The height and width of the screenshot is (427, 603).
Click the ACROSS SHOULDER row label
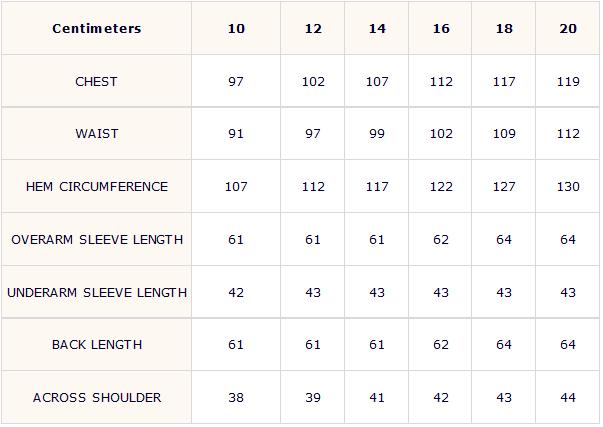click(97, 398)
